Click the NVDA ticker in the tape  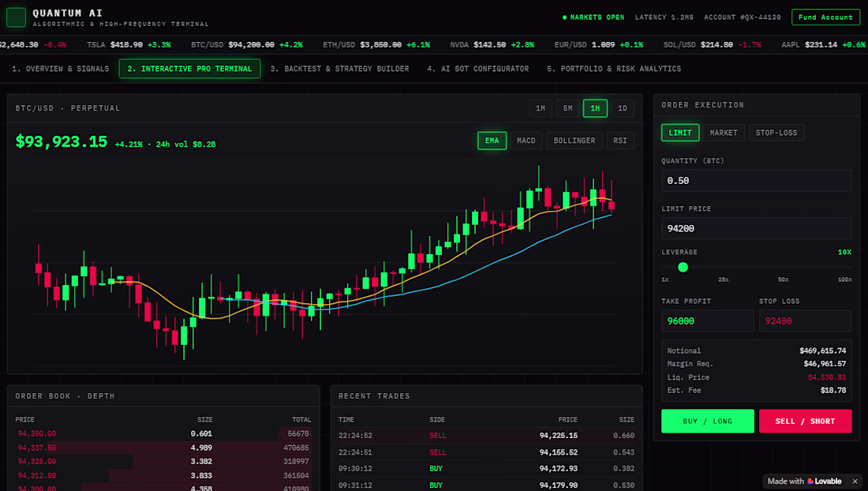pos(492,45)
